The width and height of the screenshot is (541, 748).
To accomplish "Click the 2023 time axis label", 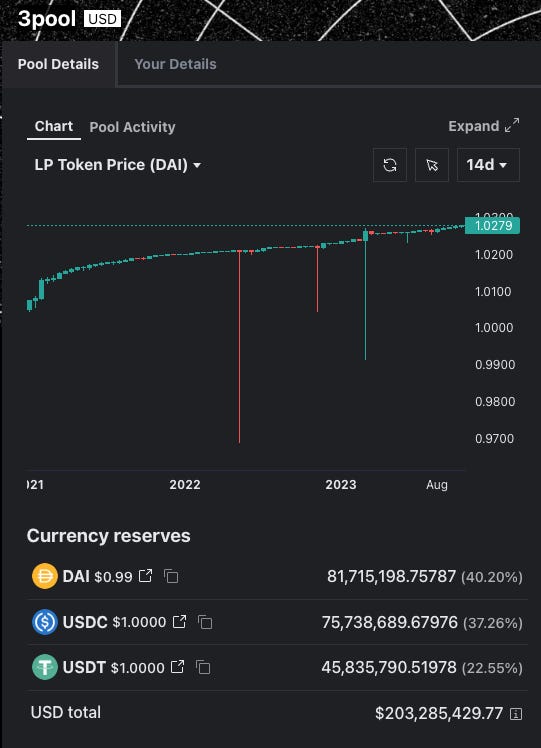I will click(341, 485).
